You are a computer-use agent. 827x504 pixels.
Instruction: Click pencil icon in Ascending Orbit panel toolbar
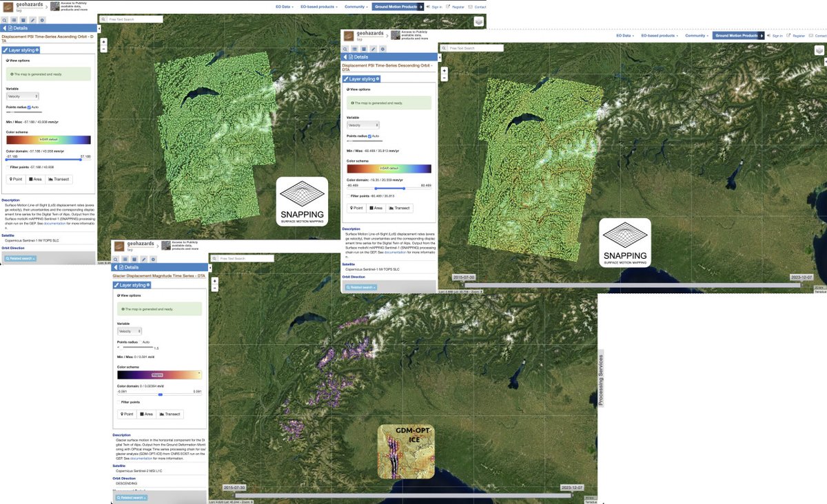point(32,20)
